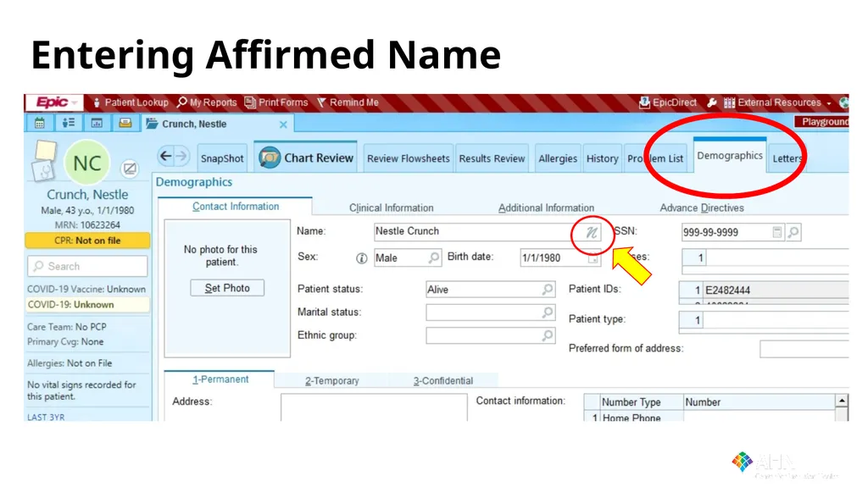Screen dimensions: 868x487
Task: Open the Allergies activity tab
Action: tap(558, 158)
